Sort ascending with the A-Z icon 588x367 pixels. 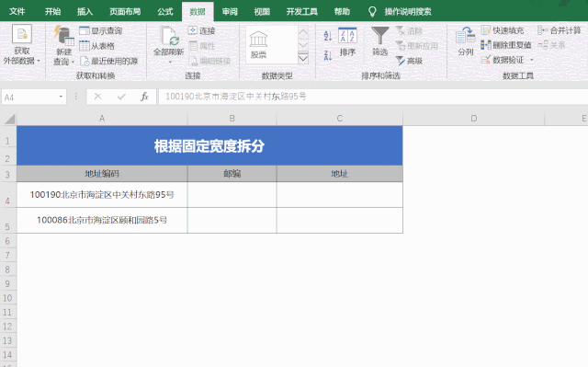coord(328,36)
